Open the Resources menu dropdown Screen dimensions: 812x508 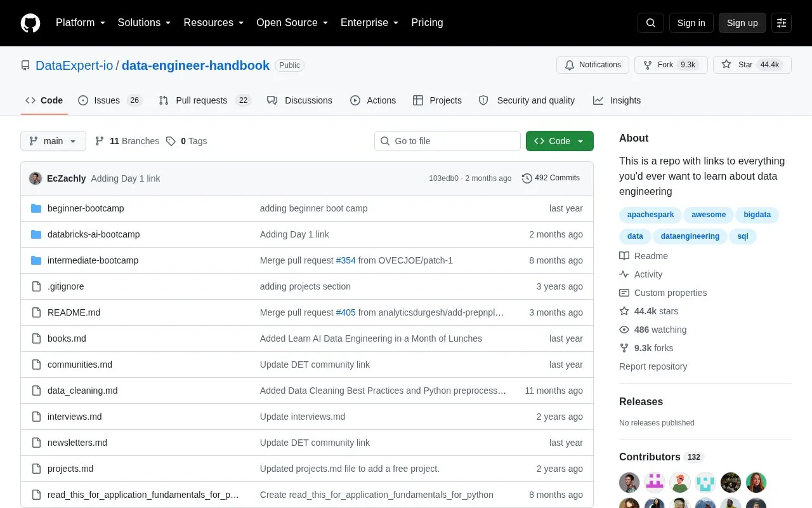pos(214,23)
